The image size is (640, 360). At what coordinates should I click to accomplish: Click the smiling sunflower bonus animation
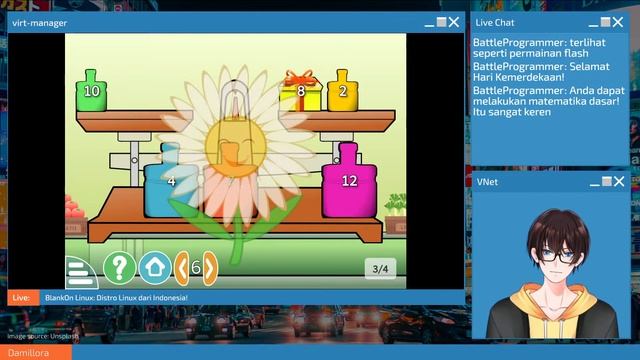tap(236, 146)
